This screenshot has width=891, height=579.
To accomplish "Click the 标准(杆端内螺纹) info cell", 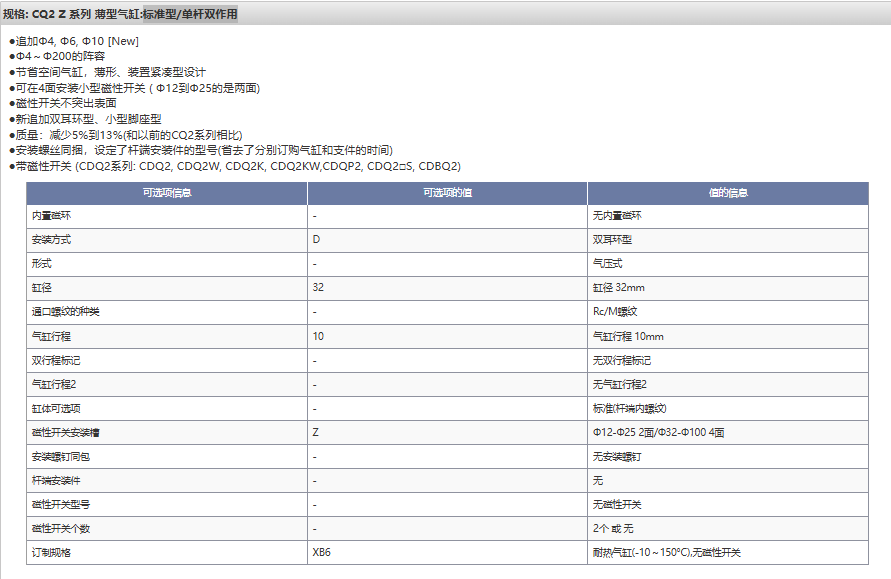I will pos(630,409).
